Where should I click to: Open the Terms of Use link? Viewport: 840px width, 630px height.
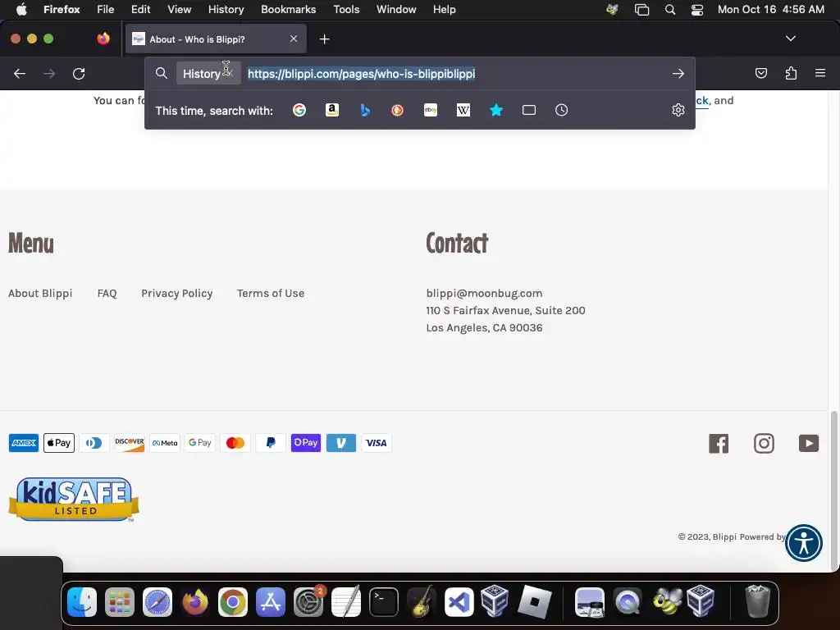pos(271,294)
